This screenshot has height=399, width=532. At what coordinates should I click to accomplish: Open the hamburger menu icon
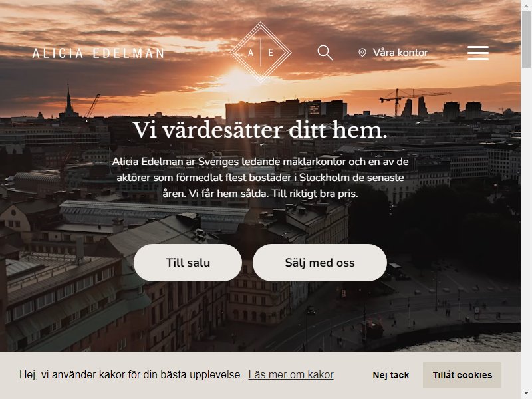tap(477, 53)
